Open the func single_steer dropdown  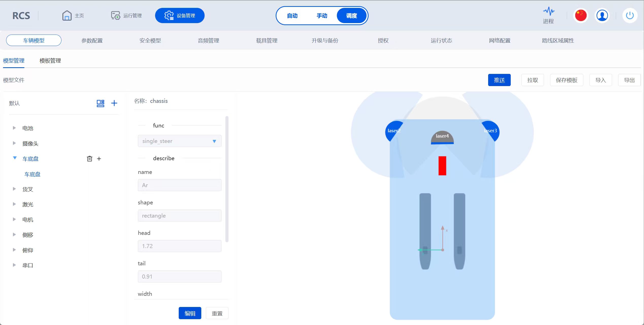[x=179, y=141]
